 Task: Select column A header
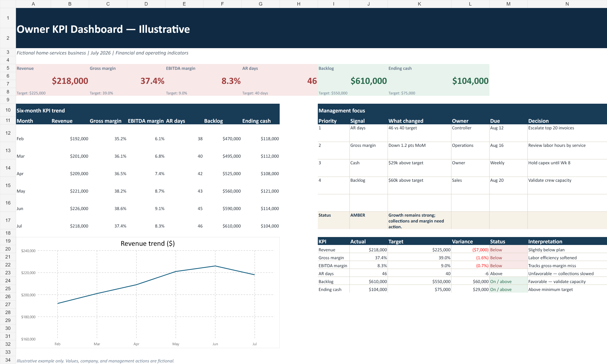(33, 4)
